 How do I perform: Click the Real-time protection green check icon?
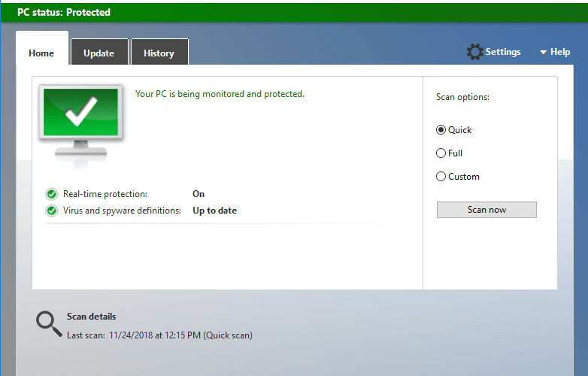(52, 194)
